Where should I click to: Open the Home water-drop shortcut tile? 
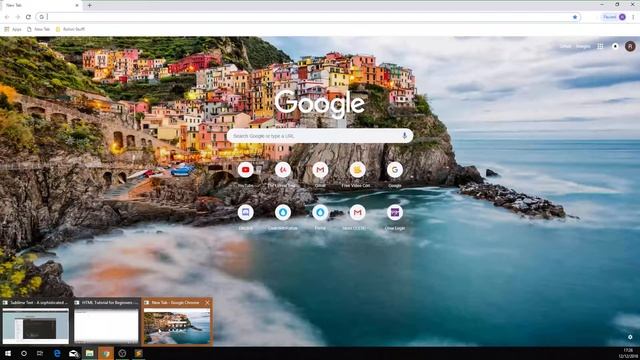coord(320,212)
